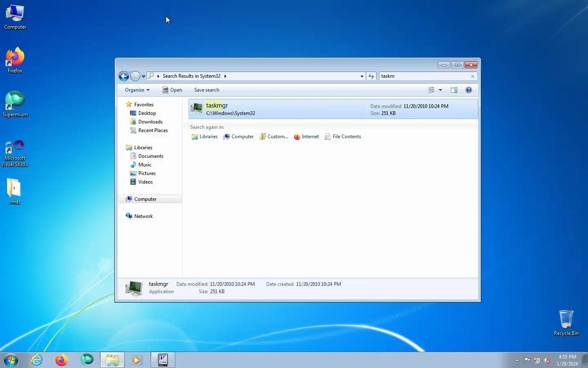Select Microsoft Visual Studio desktop shortcut
This screenshot has height=368, width=588.
(15, 153)
